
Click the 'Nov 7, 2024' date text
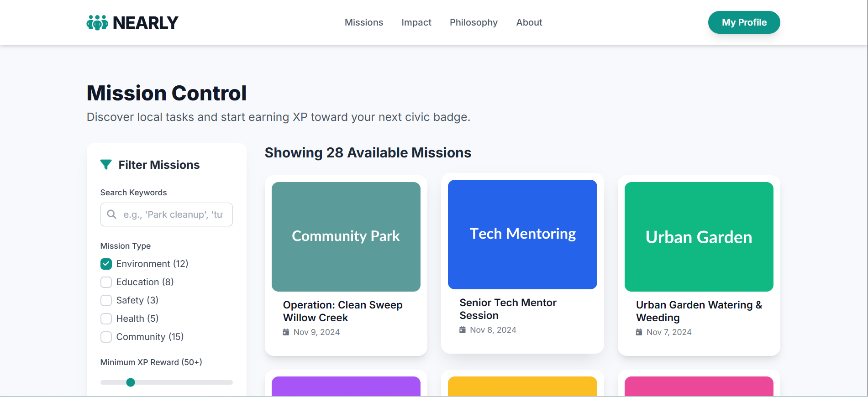(x=669, y=332)
